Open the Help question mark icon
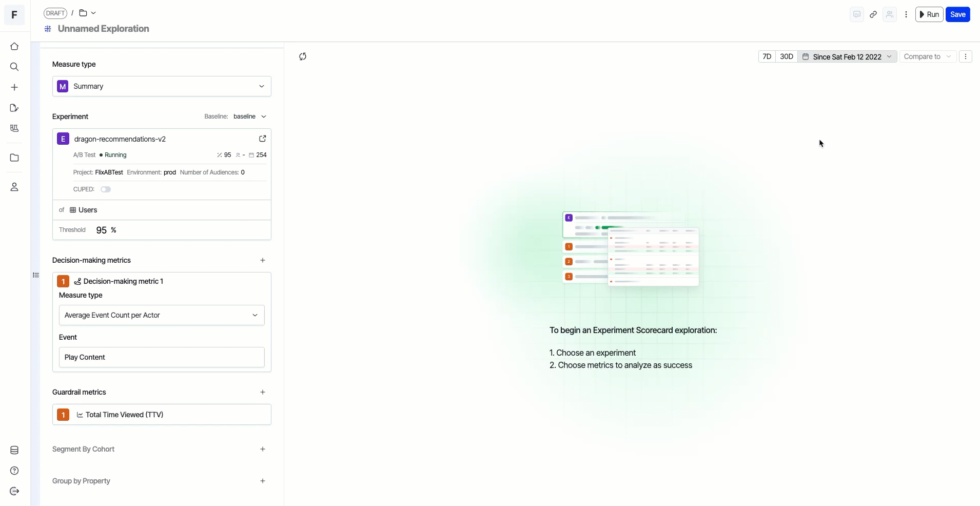The width and height of the screenshot is (980, 506). pyautogui.click(x=14, y=471)
